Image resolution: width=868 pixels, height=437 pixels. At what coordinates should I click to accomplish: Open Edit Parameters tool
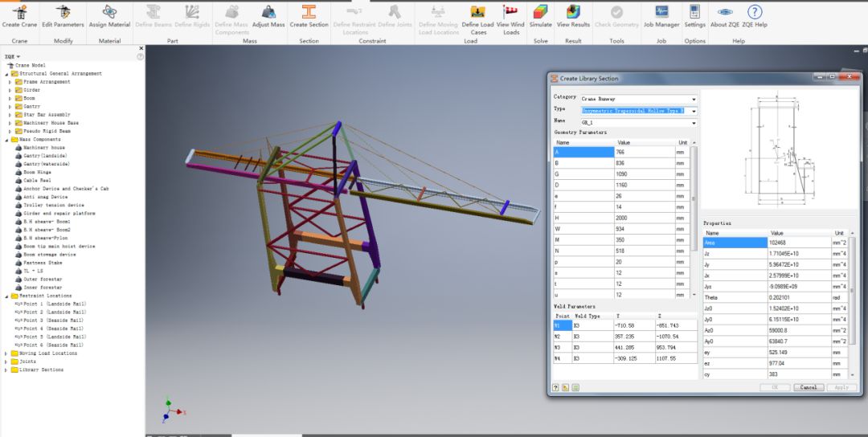tap(63, 12)
